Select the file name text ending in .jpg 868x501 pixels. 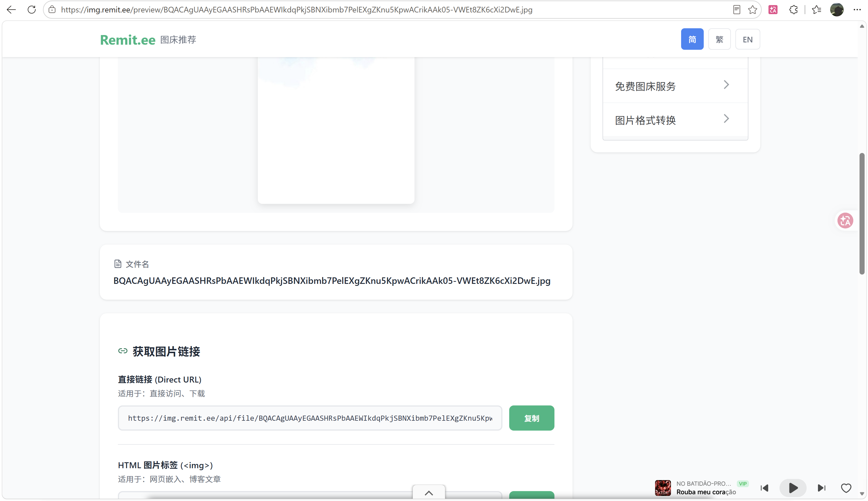(x=332, y=281)
